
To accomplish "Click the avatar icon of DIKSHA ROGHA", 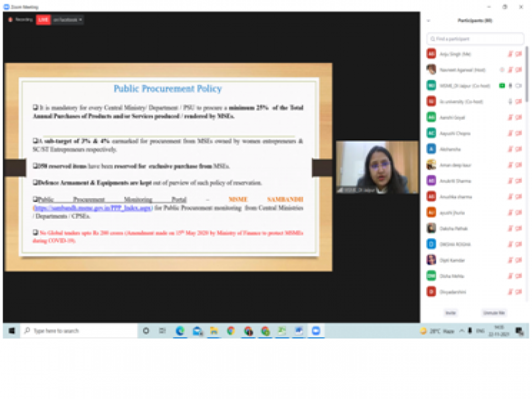I will (432, 244).
